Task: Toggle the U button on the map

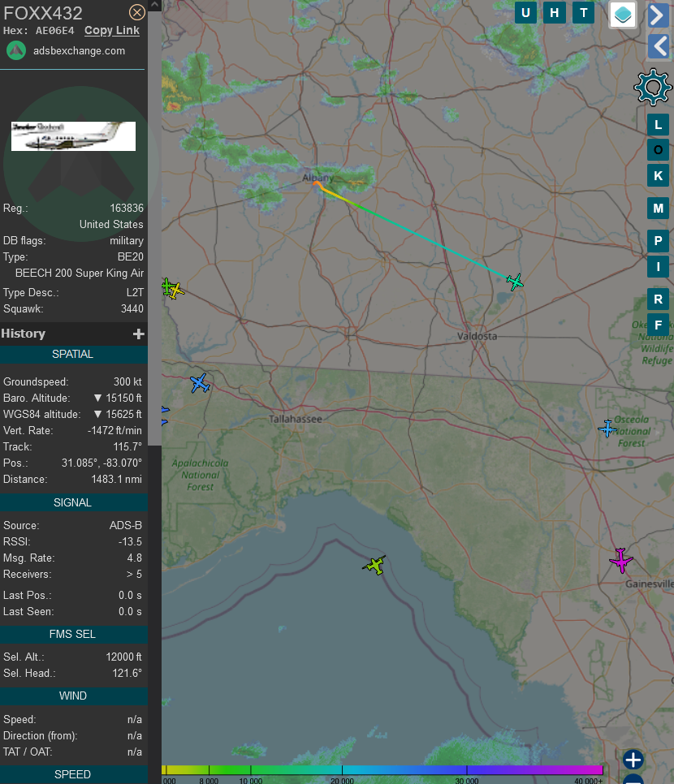Action: coord(525,12)
